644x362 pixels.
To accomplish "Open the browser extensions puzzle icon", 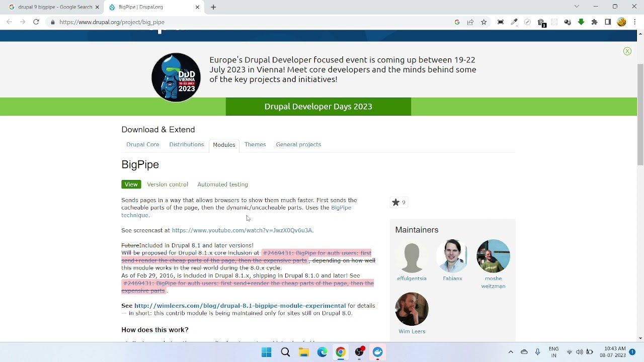I will click(595, 22).
